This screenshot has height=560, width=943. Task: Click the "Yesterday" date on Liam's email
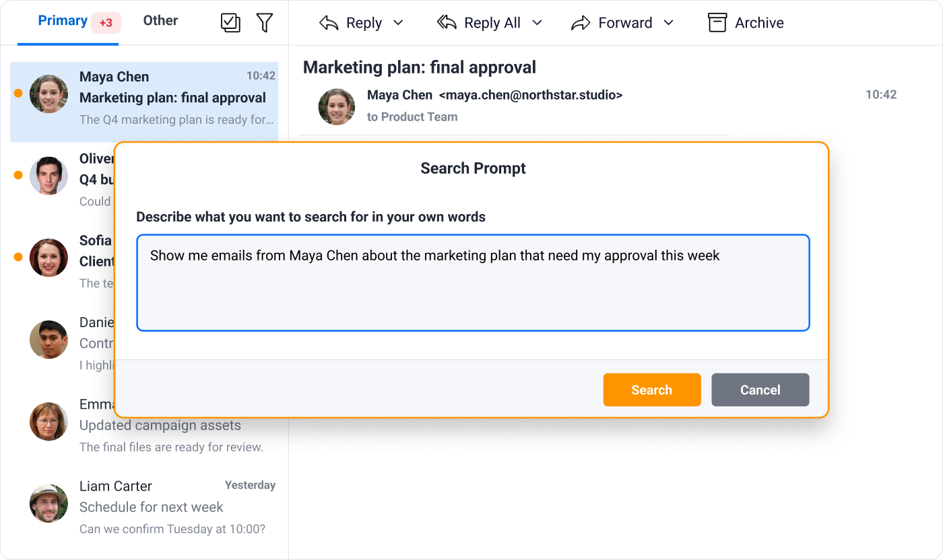(250, 485)
